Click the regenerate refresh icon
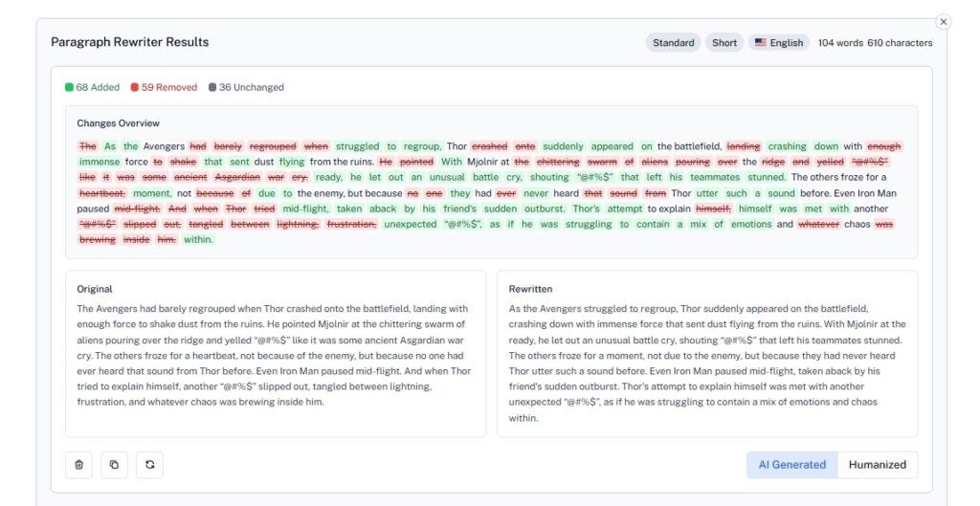 149,465
